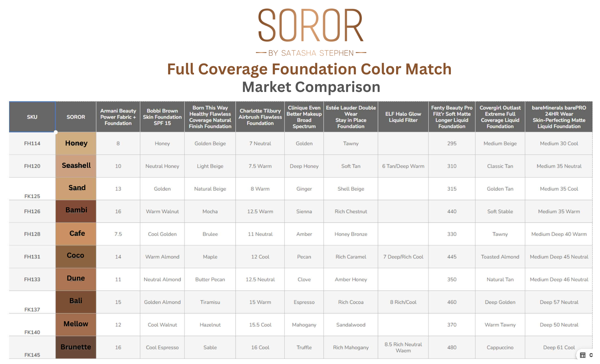Select the FH114 SKU cell

pos(32,143)
